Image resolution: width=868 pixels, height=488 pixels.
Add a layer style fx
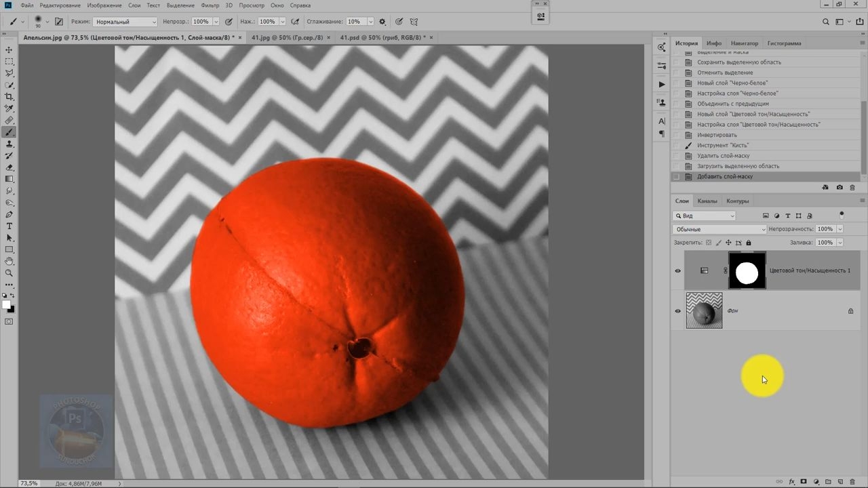click(x=791, y=482)
